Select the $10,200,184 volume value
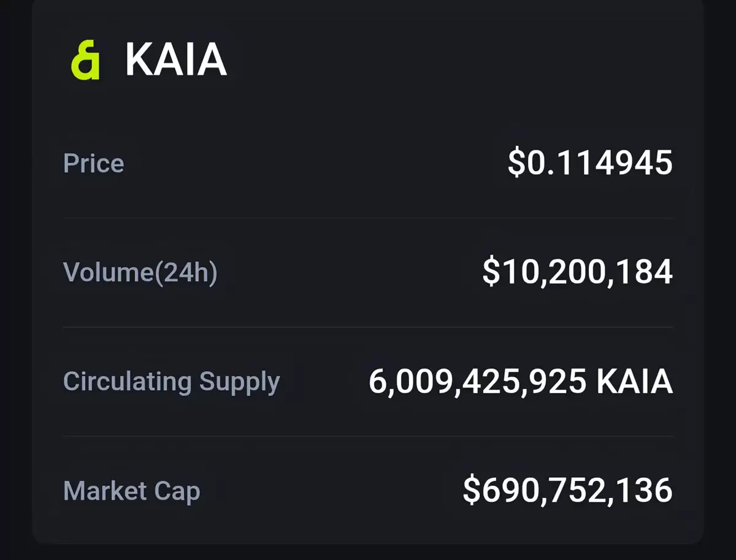The height and width of the screenshot is (560, 736). (x=577, y=272)
